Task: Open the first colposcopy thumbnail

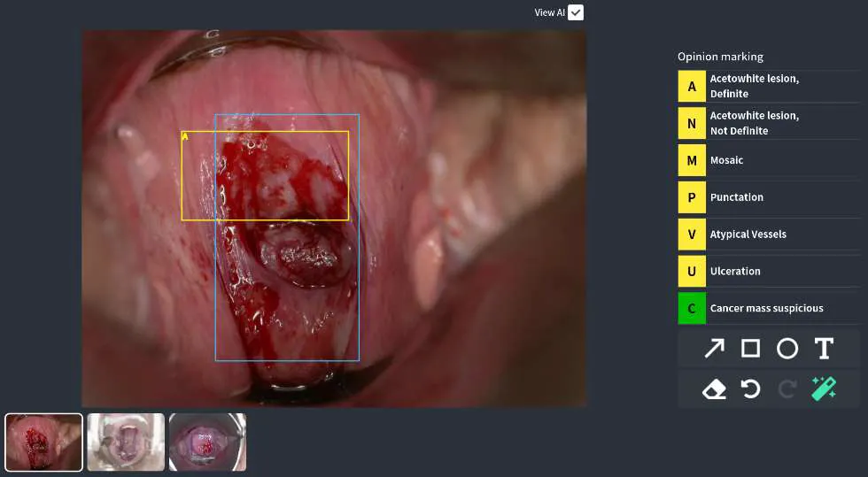Action: tap(44, 442)
